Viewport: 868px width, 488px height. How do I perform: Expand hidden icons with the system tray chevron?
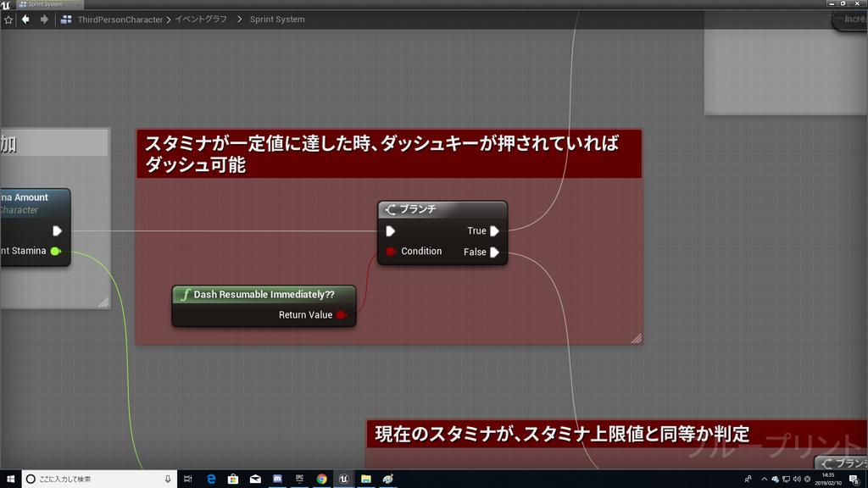tap(764, 479)
